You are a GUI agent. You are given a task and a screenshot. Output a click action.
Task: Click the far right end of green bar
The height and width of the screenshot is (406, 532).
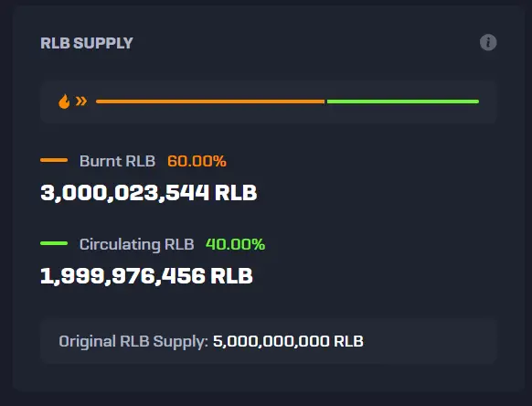(477, 101)
